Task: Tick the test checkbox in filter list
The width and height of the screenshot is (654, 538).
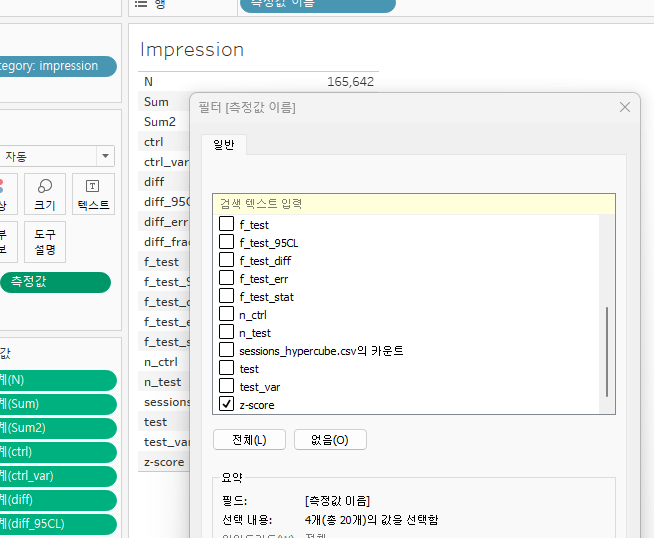Action: (226, 367)
